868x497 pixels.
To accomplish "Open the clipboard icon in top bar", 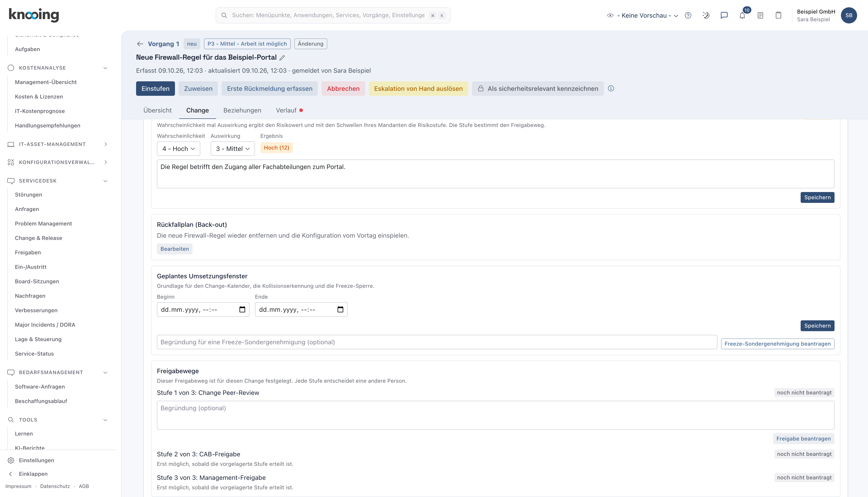I will [778, 15].
